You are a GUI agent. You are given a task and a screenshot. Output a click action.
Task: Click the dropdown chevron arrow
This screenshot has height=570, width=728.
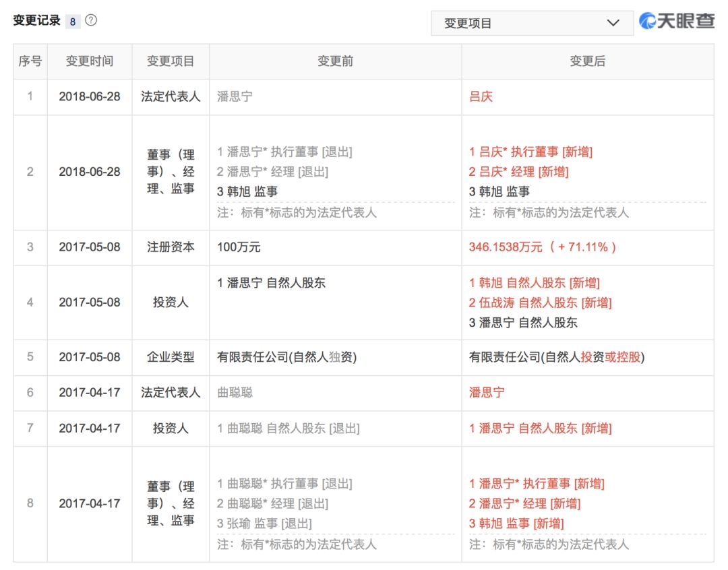pos(613,23)
